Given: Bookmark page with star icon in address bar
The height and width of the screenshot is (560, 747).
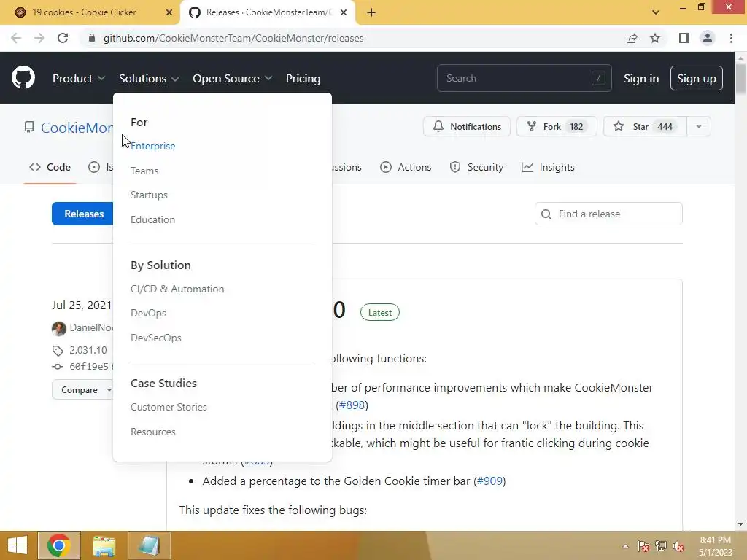Looking at the screenshot, I should (x=655, y=38).
